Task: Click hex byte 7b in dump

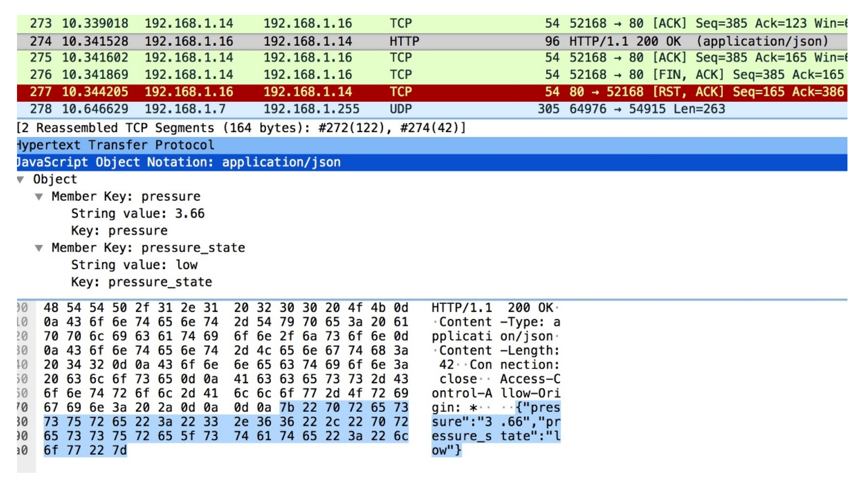Action: (287, 407)
